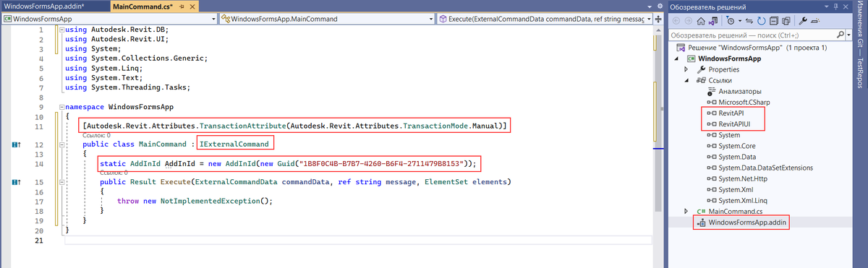
Task: Click the interface implementation margin icon at line 15
Action: pyautogui.click(x=16, y=182)
